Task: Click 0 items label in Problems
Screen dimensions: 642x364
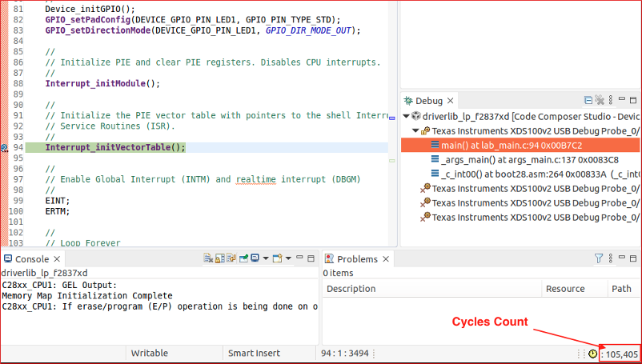Action: click(x=338, y=273)
